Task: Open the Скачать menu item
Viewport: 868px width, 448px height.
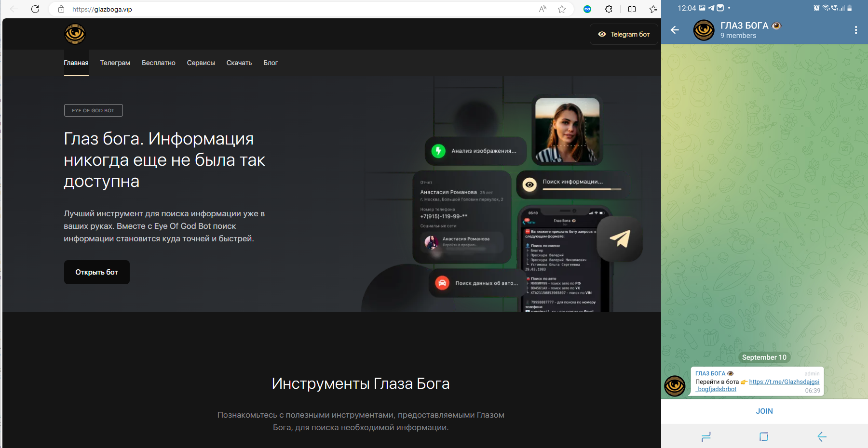Action: (x=239, y=63)
